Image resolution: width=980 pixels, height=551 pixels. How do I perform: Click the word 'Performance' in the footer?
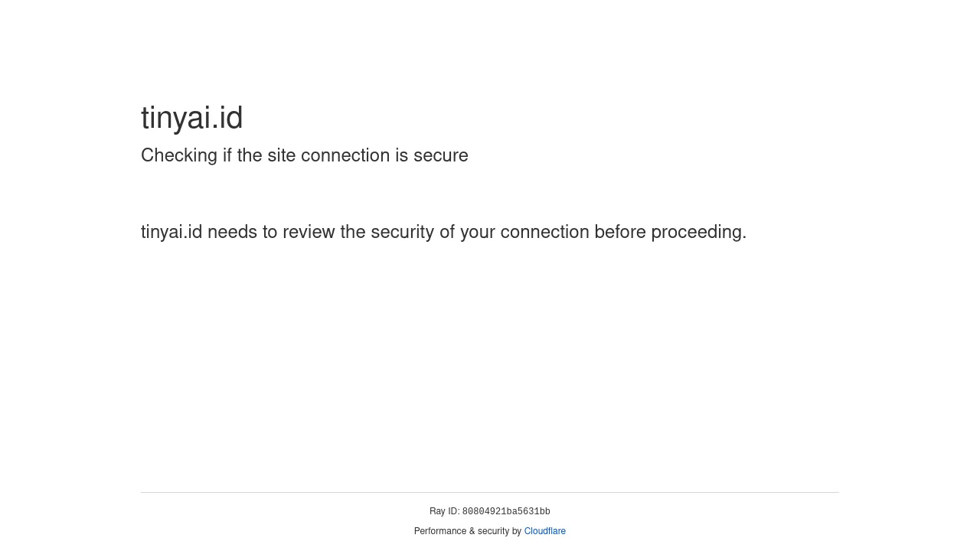[x=439, y=531]
